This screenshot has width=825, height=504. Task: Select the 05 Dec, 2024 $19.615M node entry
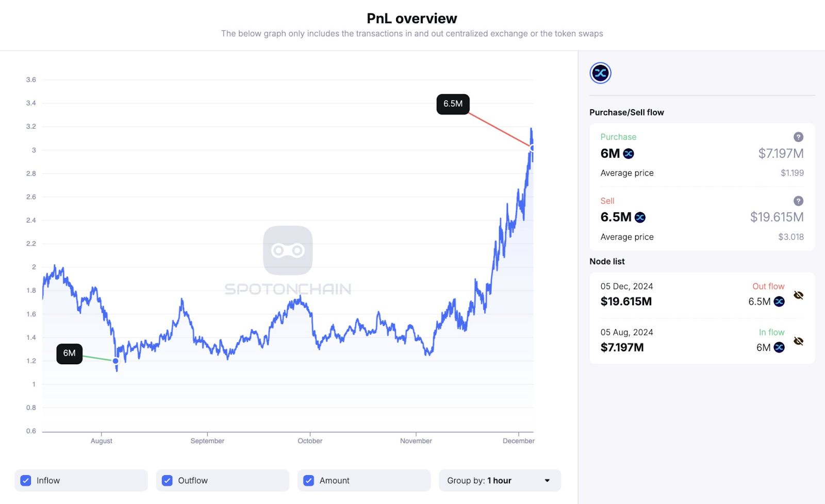[626, 295]
